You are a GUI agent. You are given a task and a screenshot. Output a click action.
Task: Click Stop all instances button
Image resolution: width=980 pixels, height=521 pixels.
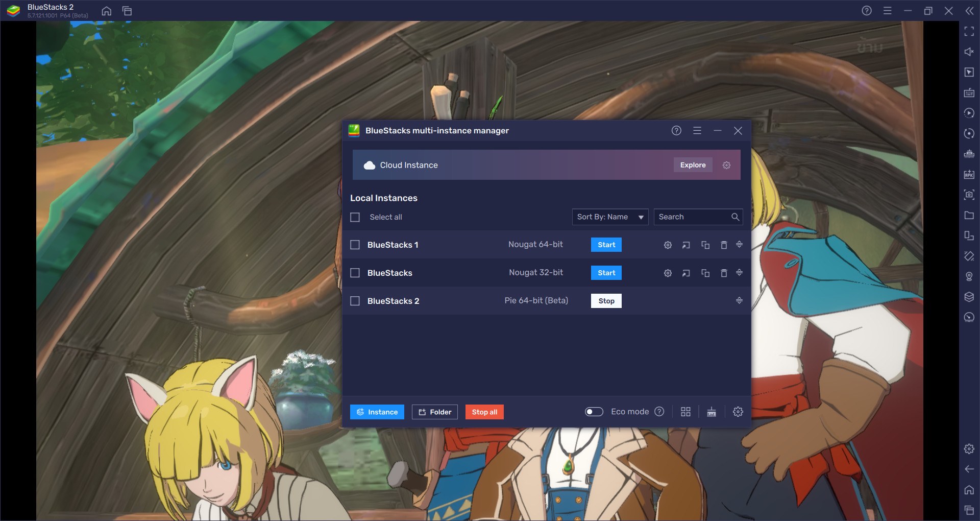[x=484, y=412]
